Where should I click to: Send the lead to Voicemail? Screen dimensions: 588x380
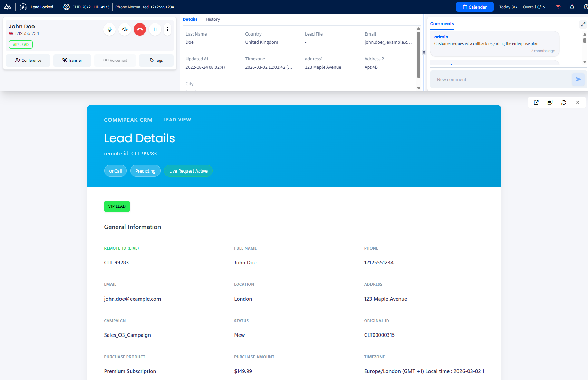pyautogui.click(x=115, y=60)
